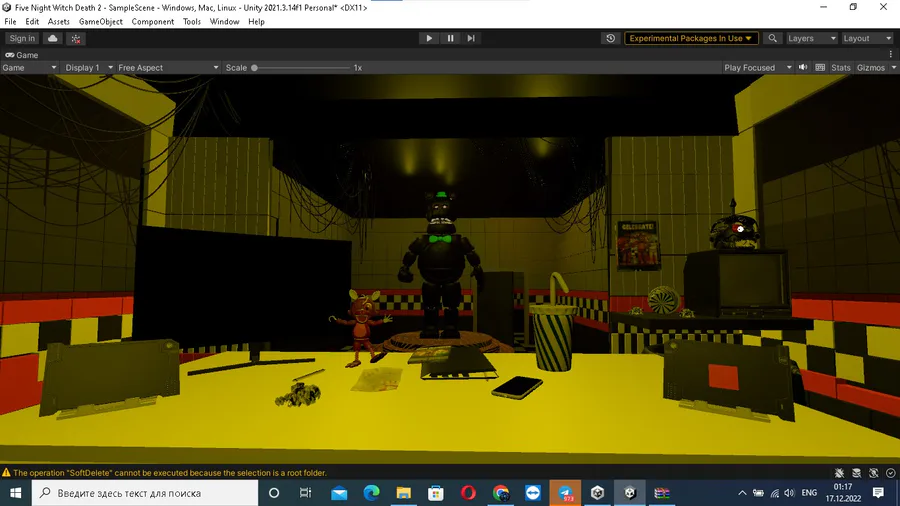Open Telegram from taskbar

565,493
